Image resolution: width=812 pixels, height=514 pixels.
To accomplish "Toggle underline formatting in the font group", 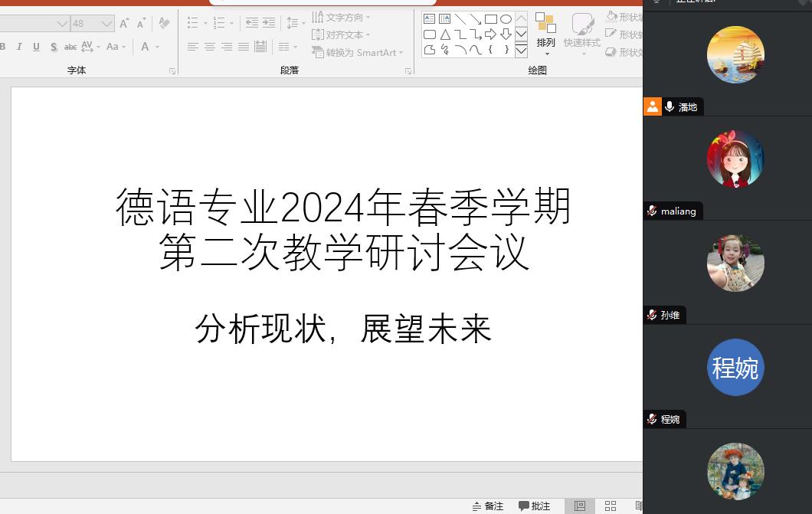I will 36,47.
